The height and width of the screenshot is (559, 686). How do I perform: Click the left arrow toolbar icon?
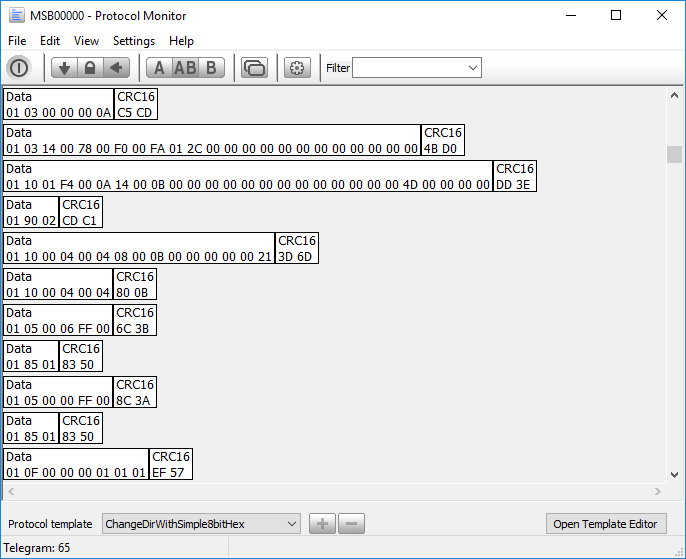117,68
